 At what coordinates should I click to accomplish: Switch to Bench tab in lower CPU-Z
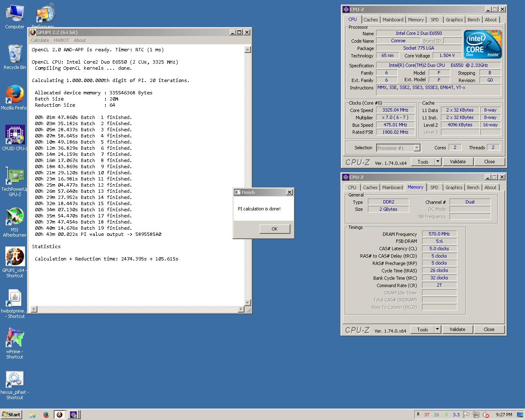pyautogui.click(x=473, y=187)
